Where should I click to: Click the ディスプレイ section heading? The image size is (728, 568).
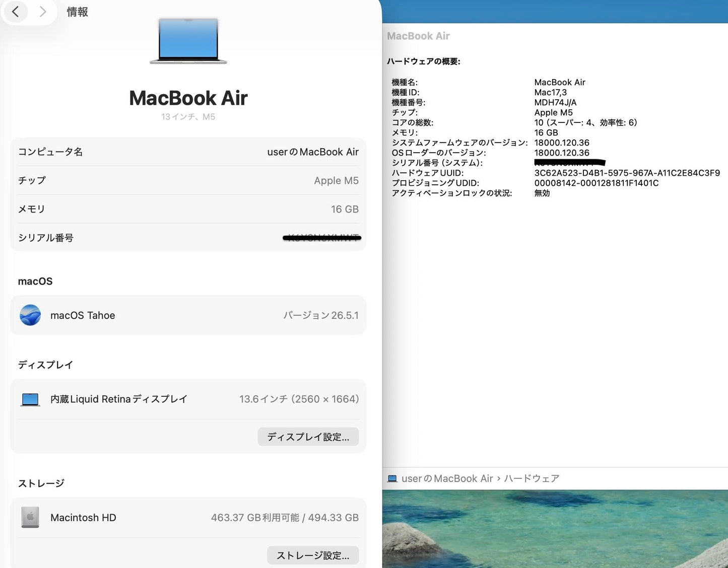point(46,365)
